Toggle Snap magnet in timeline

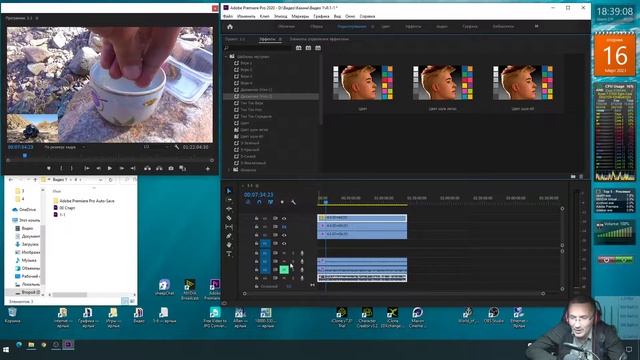pyautogui.click(x=259, y=202)
